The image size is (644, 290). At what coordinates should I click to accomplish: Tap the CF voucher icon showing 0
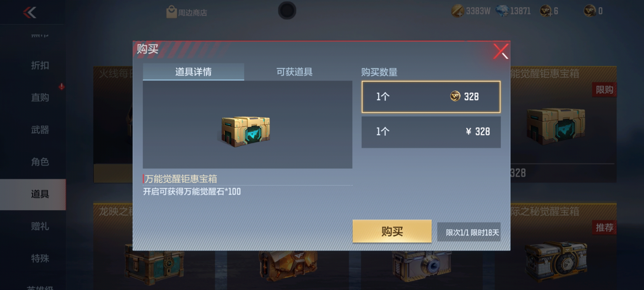pyautogui.click(x=590, y=11)
